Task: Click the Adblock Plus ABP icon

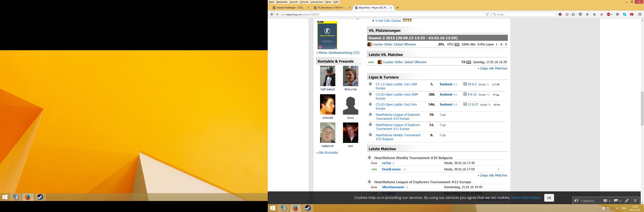Action: point(608,15)
